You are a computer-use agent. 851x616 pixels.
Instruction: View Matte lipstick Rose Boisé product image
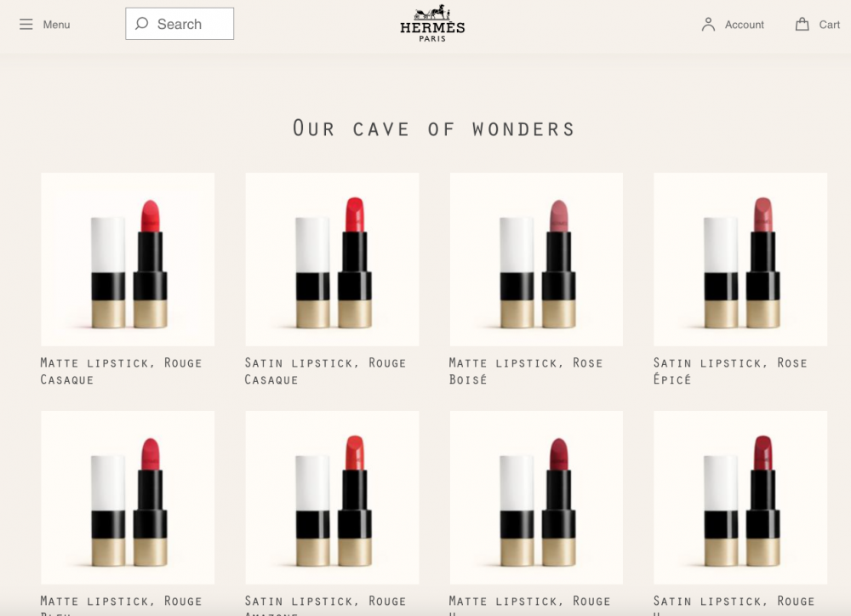536,260
